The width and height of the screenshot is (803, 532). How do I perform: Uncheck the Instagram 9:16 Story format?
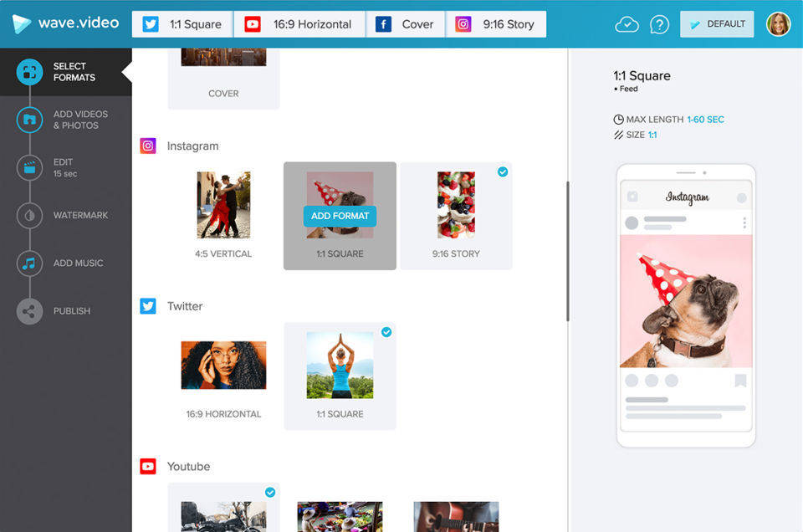pyautogui.click(x=503, y=171)
